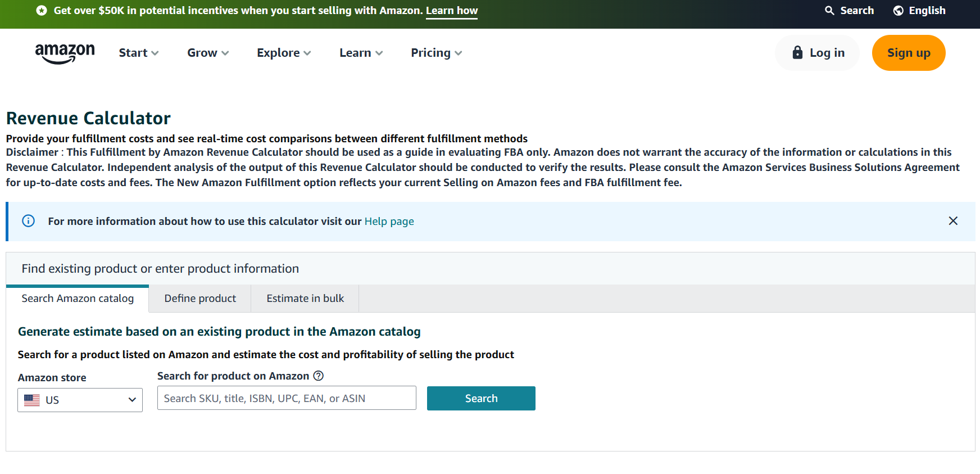Expand the Learn menu
The image size is (980, 474).
point(361,53)
